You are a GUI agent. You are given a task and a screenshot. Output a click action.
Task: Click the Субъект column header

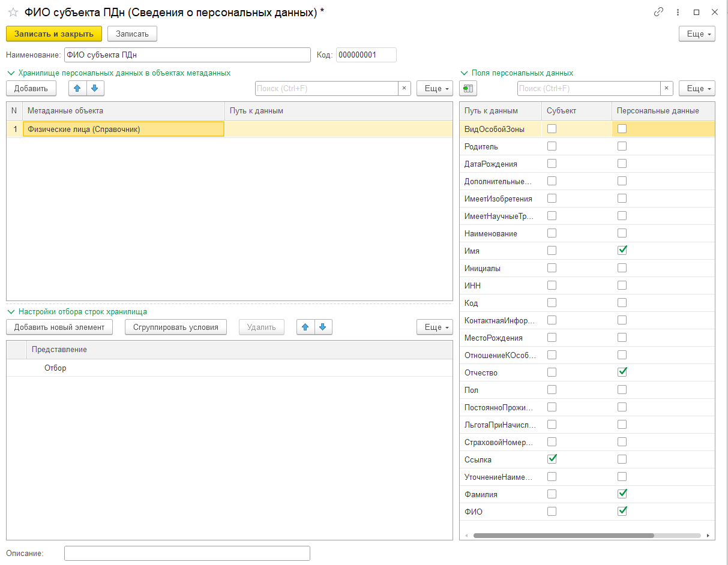click(561, 111)
